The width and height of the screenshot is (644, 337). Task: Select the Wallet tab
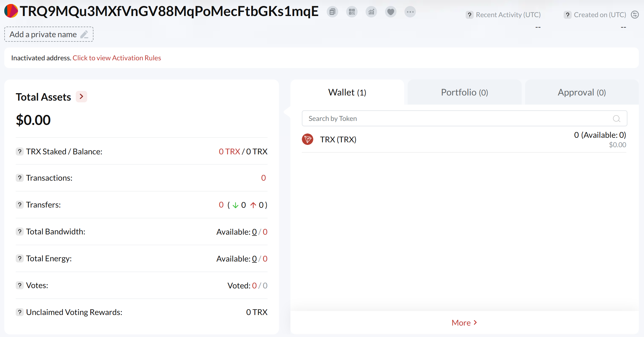click(x=347, y=92)
